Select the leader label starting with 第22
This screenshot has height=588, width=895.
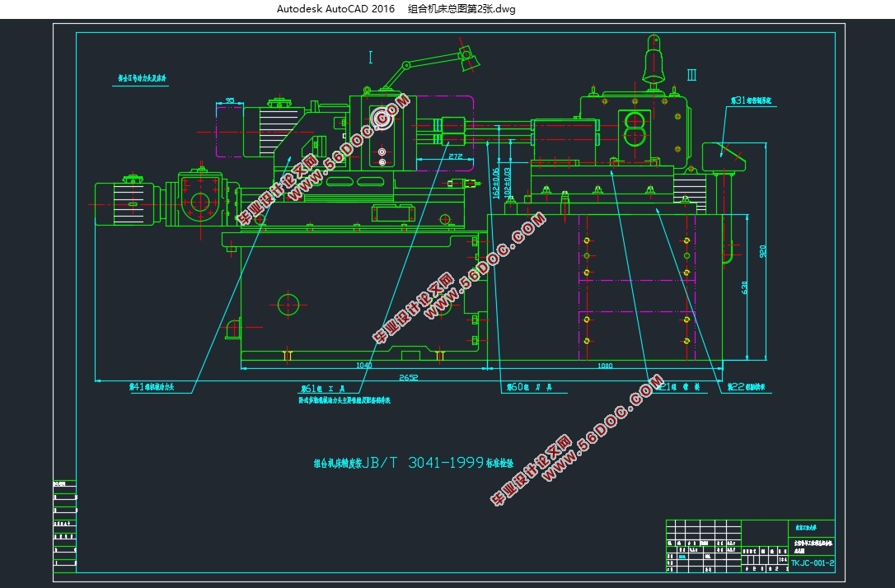pos(746,387)
